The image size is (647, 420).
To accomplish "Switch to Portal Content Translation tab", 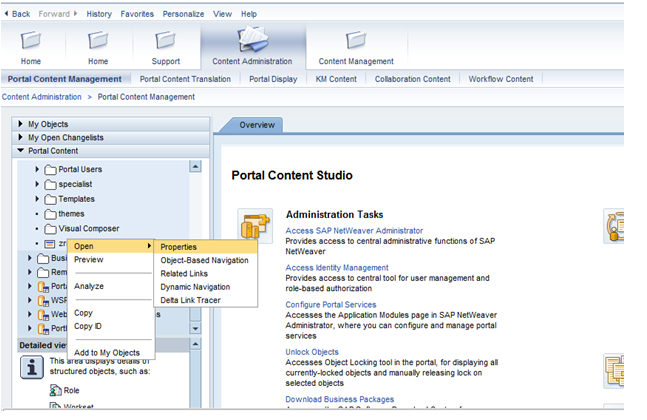I will [x=185, y=79].
